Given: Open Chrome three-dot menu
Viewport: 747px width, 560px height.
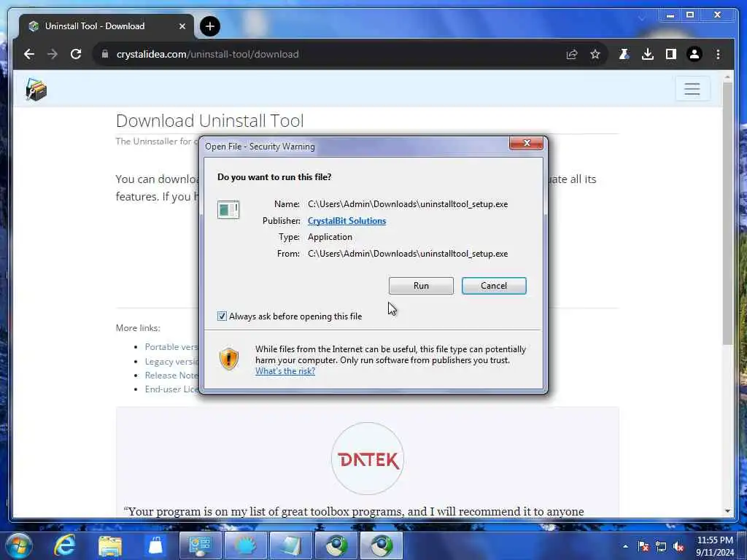Looking at the screenshot, I should [x=718, y=54].
